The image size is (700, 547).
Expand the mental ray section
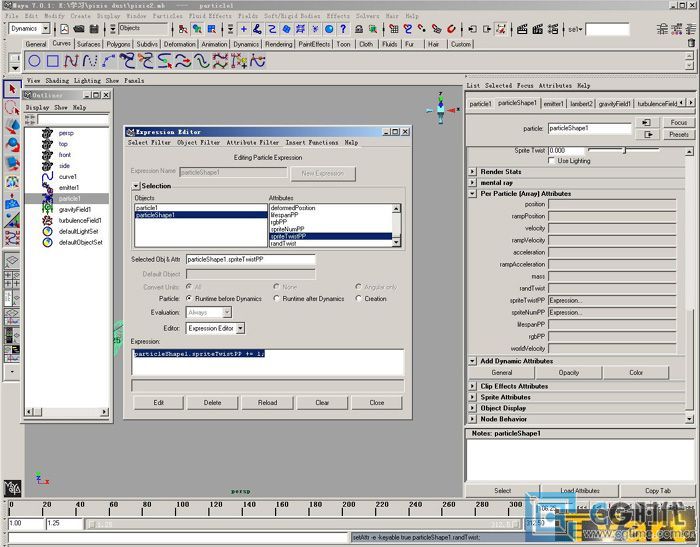[x=472, y=183]
